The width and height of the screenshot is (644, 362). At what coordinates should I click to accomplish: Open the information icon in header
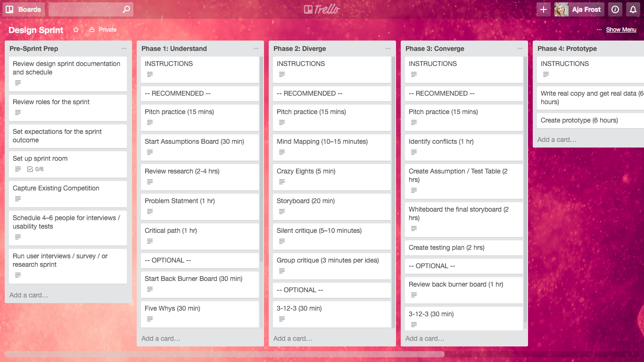click(x=615, y=9)
